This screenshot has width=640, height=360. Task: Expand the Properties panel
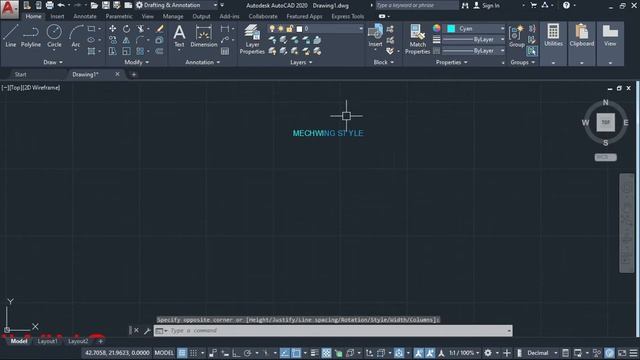tap(451, 62)
